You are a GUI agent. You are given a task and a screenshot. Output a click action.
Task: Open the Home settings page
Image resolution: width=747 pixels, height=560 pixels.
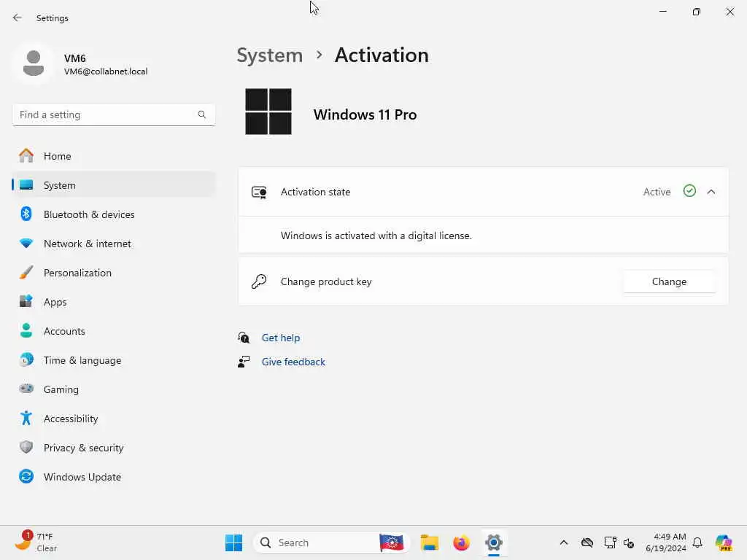[x=113, y=156]
